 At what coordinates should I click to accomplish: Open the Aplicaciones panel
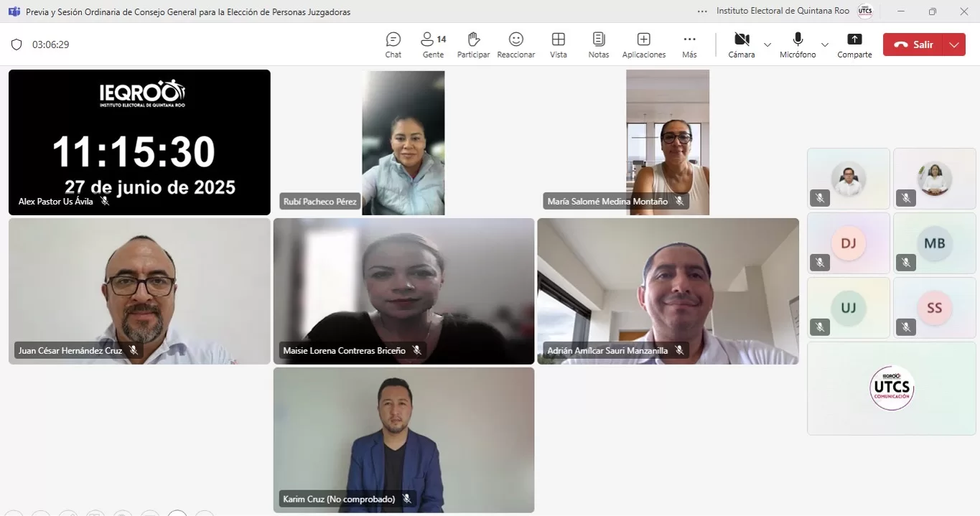(643, 44)
